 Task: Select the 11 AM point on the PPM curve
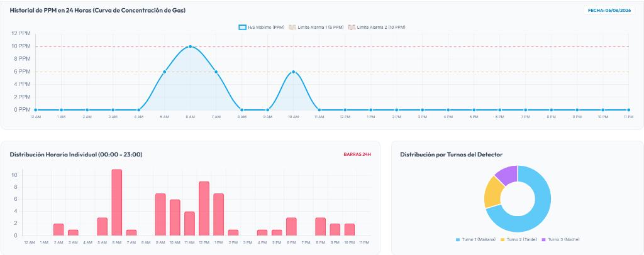click(x=319, y=110)
